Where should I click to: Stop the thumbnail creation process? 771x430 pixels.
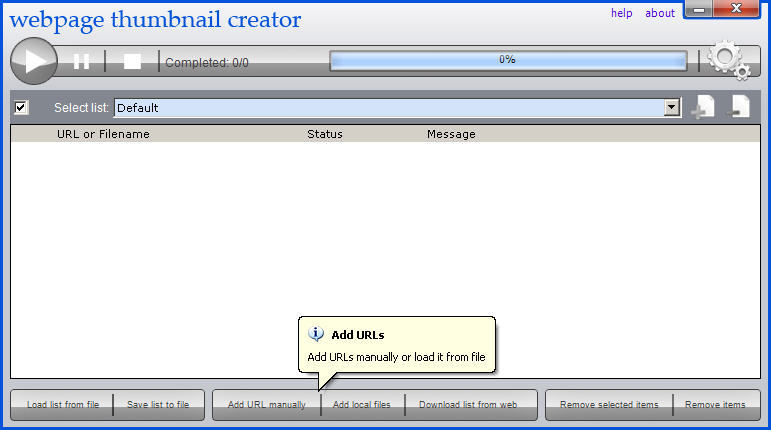132,61
